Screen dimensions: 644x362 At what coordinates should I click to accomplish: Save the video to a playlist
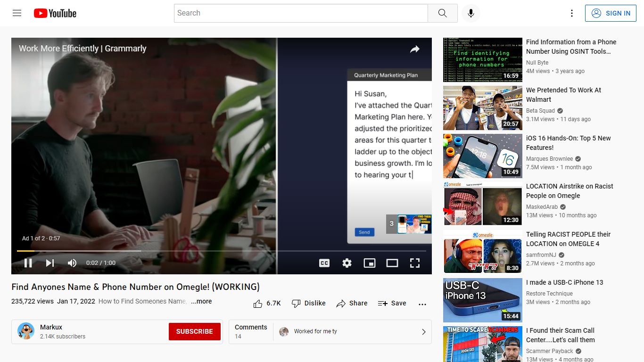pos(392,304)
